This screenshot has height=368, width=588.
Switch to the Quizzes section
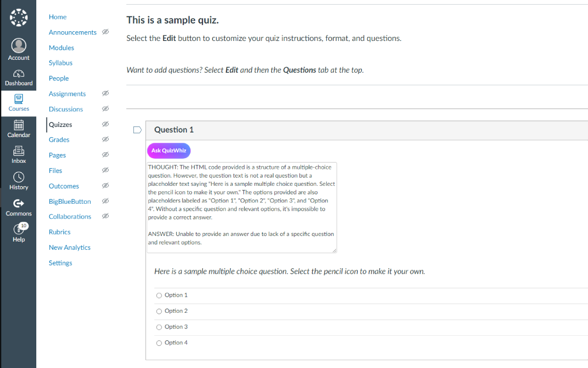click(60, 124)
